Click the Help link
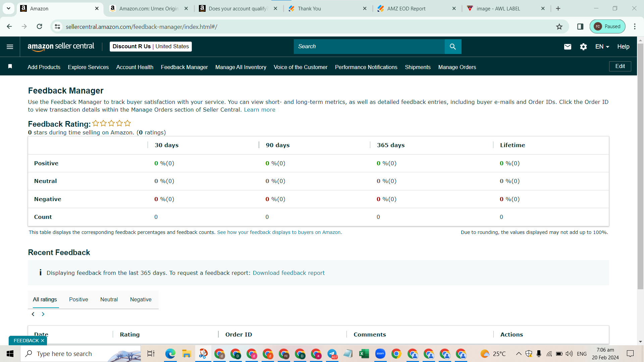 623,47
